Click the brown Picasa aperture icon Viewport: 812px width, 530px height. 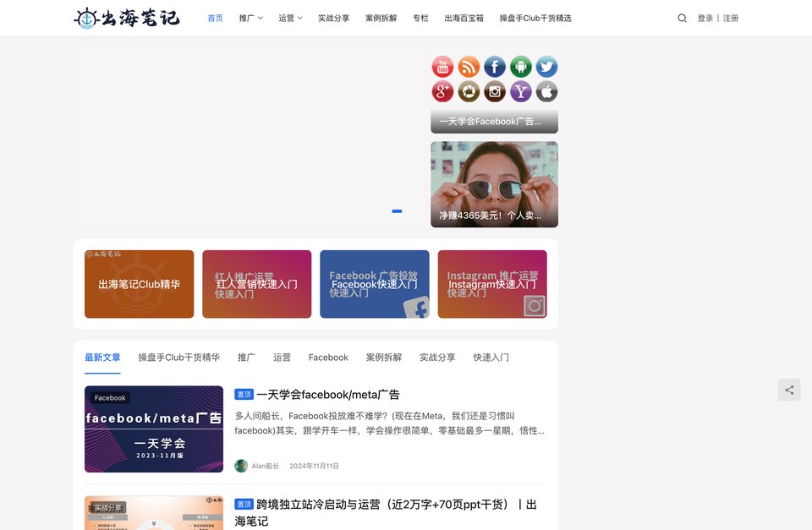[469, 91]
